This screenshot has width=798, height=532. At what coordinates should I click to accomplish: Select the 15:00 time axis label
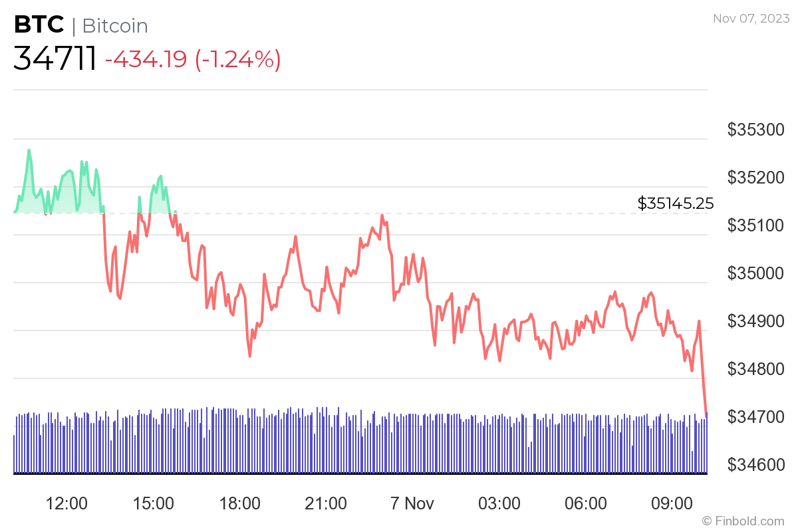coord(154,503)
